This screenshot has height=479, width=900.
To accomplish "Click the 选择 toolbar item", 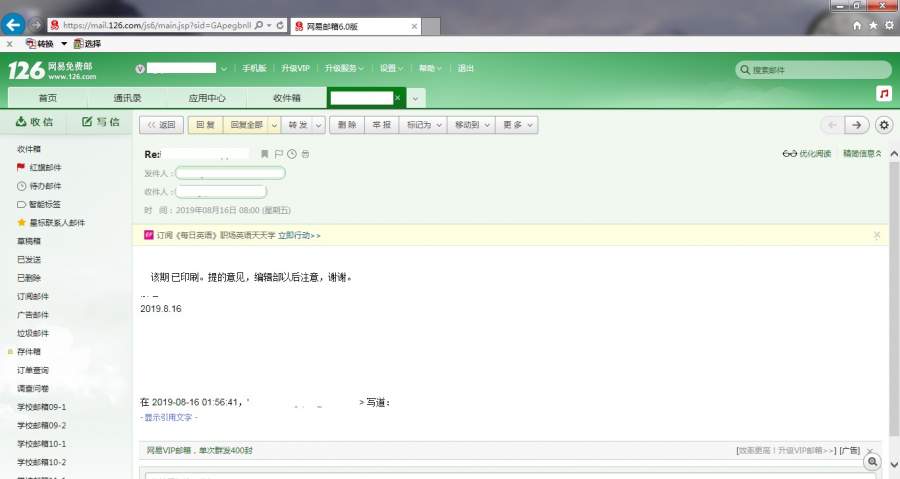I will coord(87,44).
